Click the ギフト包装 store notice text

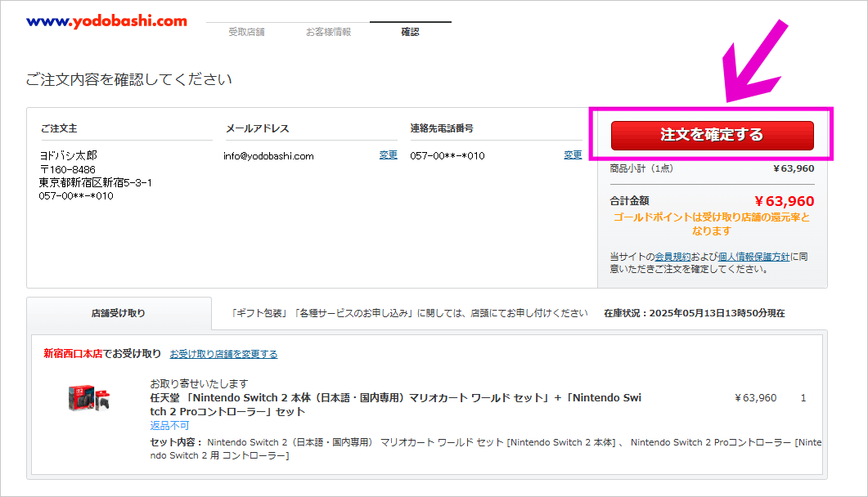point(409,313)
